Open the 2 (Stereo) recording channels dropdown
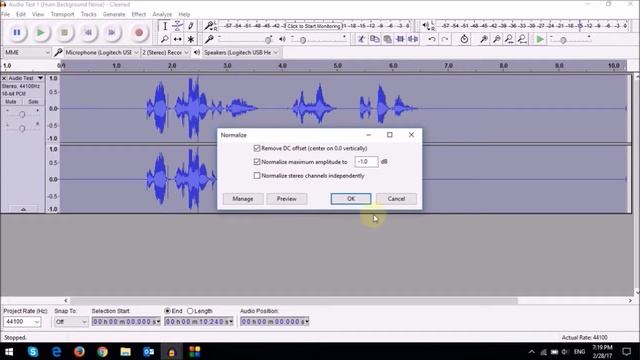 point(166,53)
